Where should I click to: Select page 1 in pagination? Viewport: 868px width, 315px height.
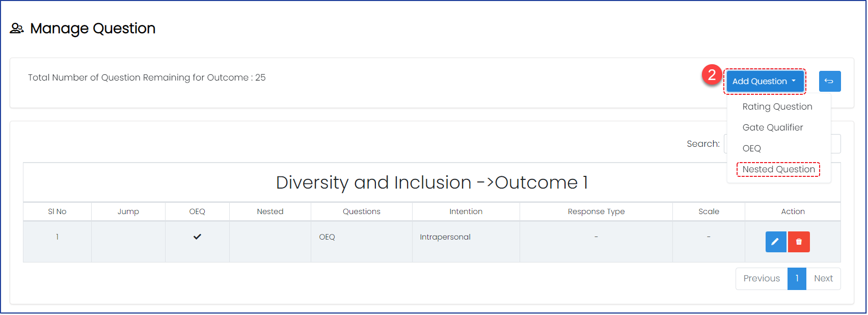[797, 278]
